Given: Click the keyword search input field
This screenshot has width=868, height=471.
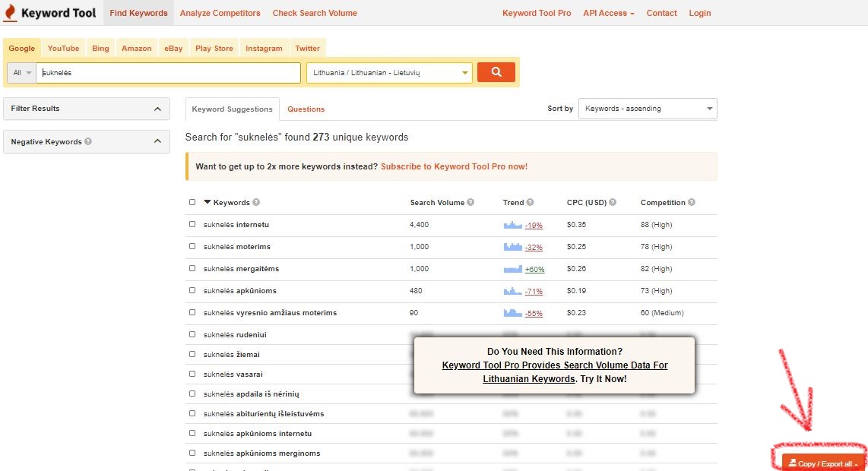Looking at the screenshot, I should coord(168,73).
